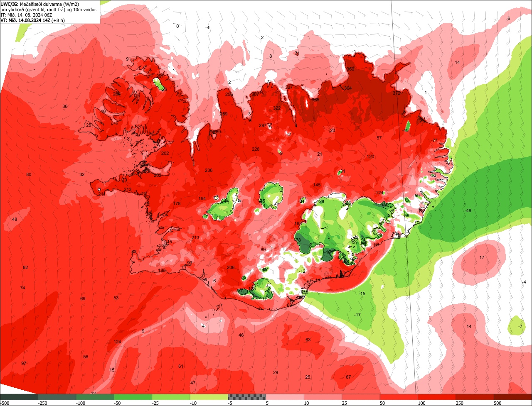The image size is (532, 406).
Task: Click the map value '57'
Action: click(379, 138)
